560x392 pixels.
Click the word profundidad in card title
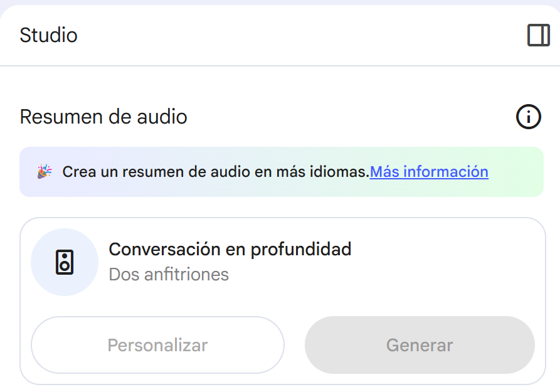301,250
